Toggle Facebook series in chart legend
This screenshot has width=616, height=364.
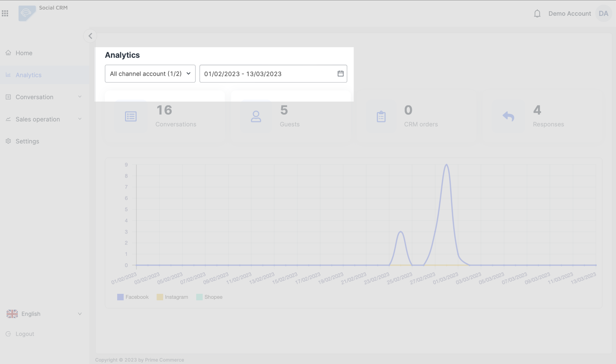click(x=133, y=297)
